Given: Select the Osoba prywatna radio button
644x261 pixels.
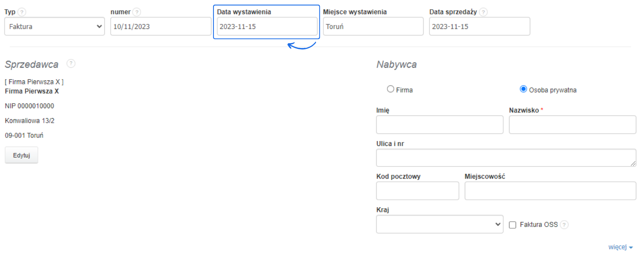Looking at the screenshot, I should 523,89.
